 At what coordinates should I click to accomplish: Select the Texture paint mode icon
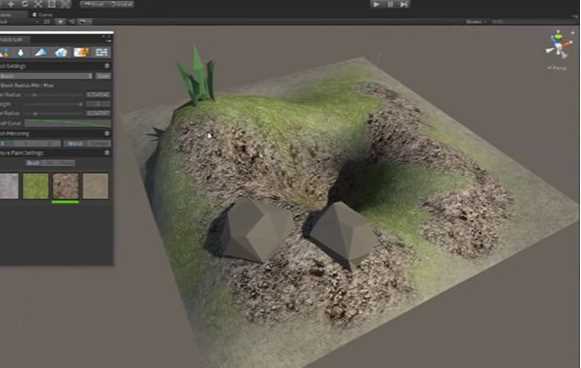click(x=81, y=52)
